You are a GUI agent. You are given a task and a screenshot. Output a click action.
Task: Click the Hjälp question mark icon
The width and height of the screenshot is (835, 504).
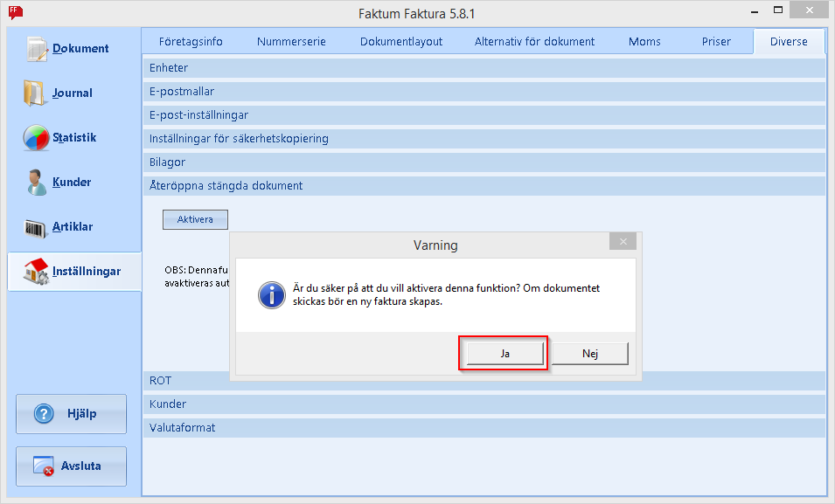coord(44,413)
